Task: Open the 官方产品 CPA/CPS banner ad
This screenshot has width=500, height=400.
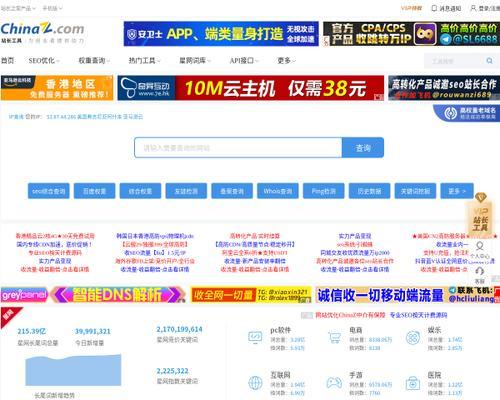Action: point(412,34)
